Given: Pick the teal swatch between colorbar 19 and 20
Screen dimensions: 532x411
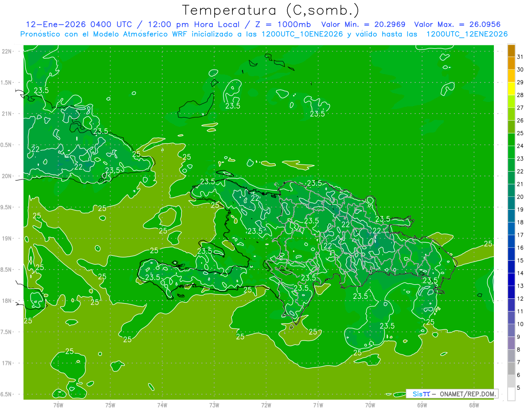Looking at the screenshot, I should 511,203.
